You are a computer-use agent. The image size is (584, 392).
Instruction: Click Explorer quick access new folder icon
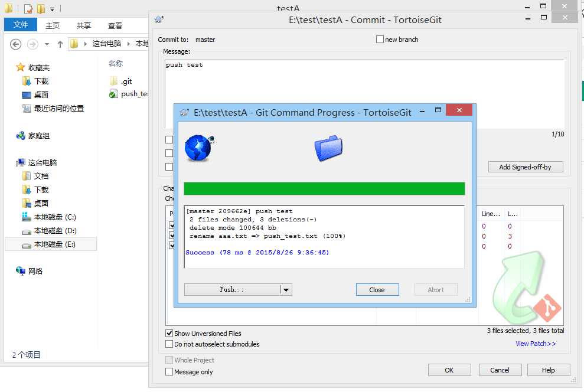[x=41, y=8]
